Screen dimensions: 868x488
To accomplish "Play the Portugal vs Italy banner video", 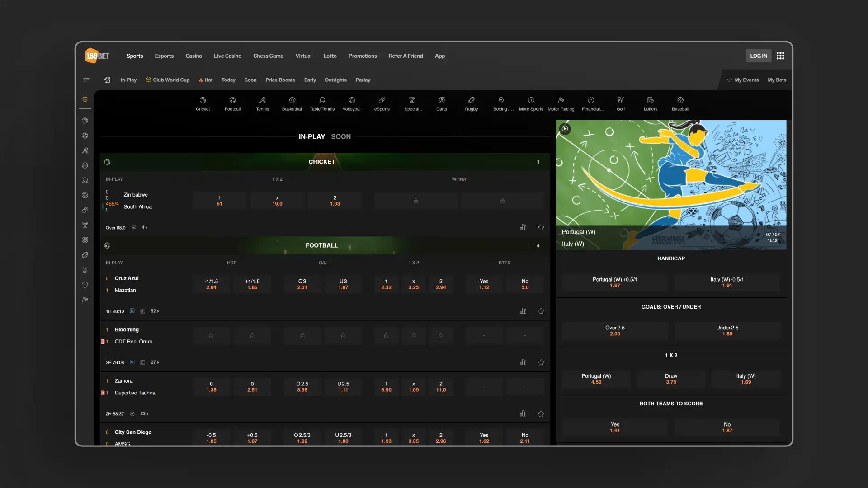I will 565,129.
